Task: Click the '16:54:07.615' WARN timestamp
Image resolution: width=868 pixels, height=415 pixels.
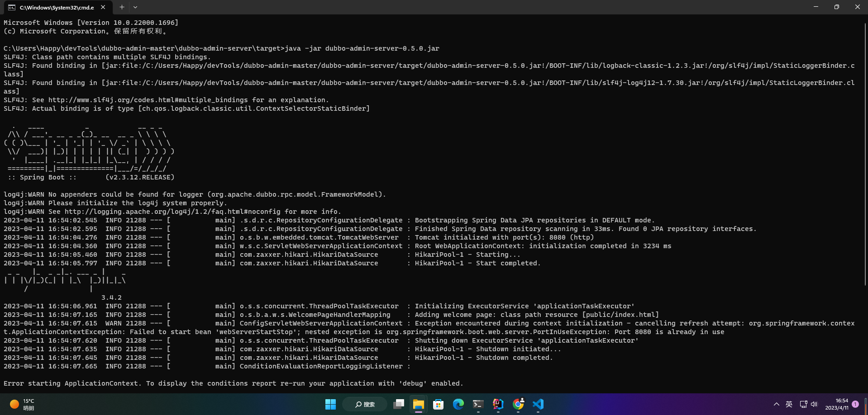Action: pos(73,323)
